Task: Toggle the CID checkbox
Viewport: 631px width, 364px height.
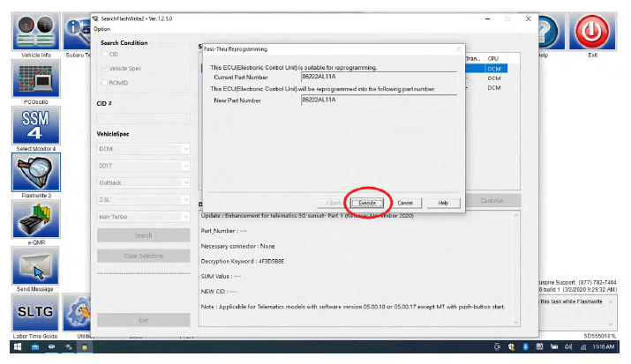Action: click(x=105, y=54)
